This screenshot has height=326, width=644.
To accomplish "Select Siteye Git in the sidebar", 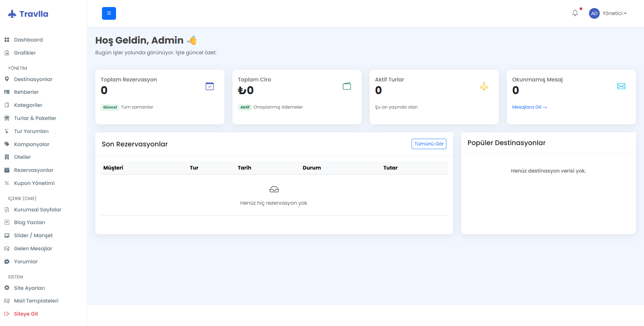I will point(26,314).
